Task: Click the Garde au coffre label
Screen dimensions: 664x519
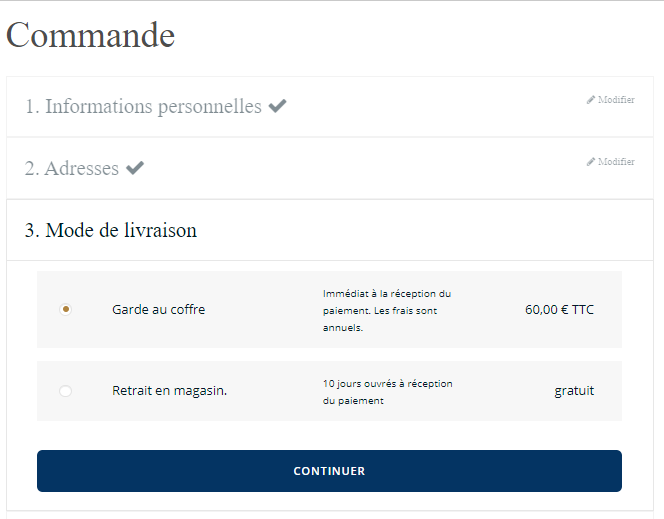Action: [158, 310]
